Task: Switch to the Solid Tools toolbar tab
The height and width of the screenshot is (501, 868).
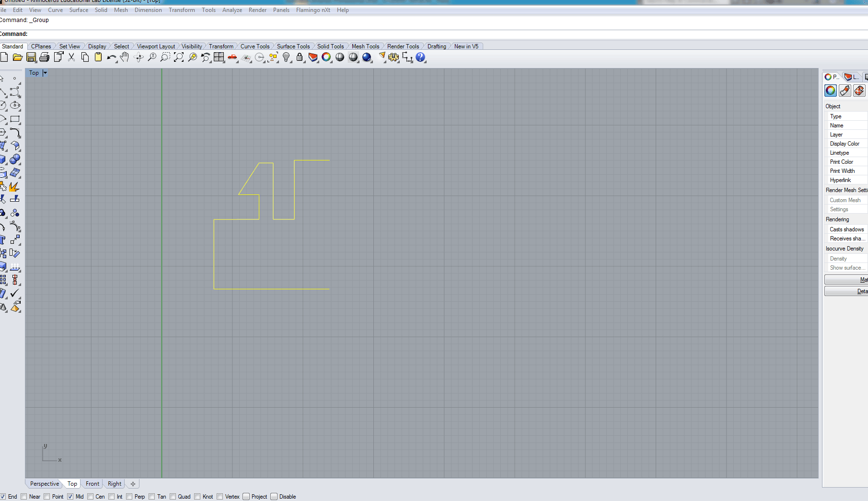Action: point(330,46)
